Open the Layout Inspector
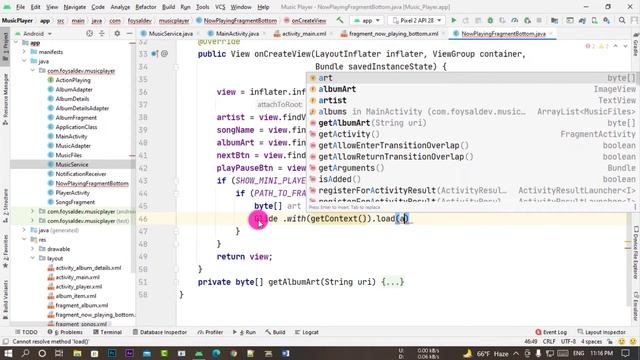 point(602,332)
